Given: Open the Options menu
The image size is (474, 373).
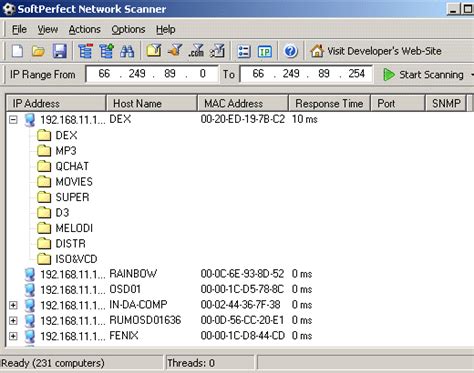Looking at the screenshot, I should click(128, 30).
